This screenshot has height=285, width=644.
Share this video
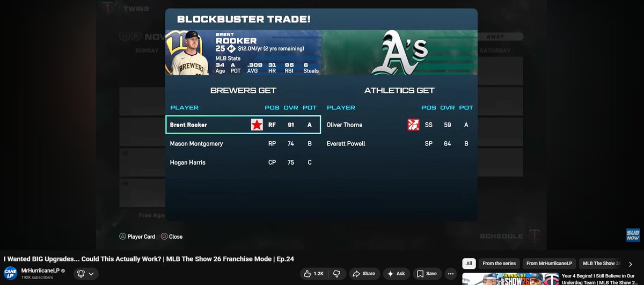coord(364,274)
